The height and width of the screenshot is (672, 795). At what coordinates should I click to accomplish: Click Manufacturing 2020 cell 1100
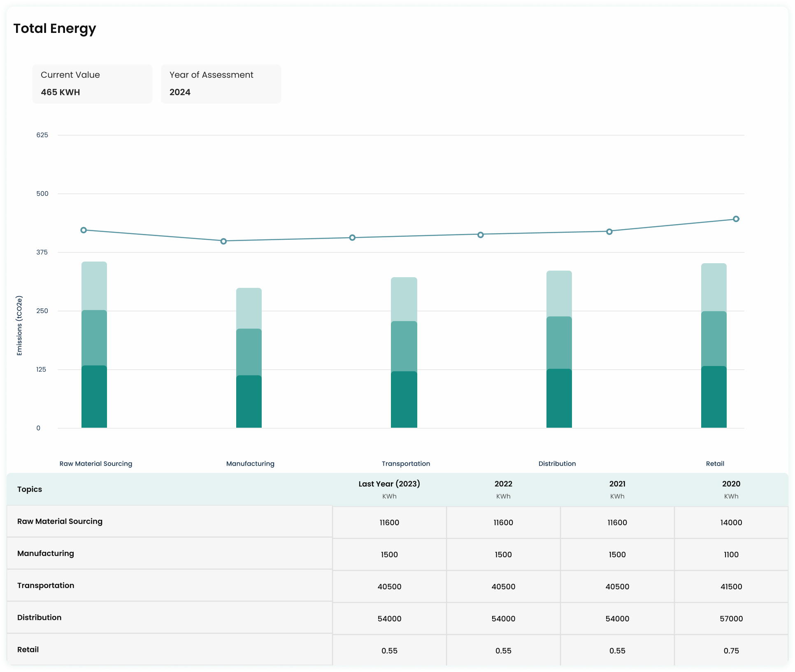(x=731, y=554)
